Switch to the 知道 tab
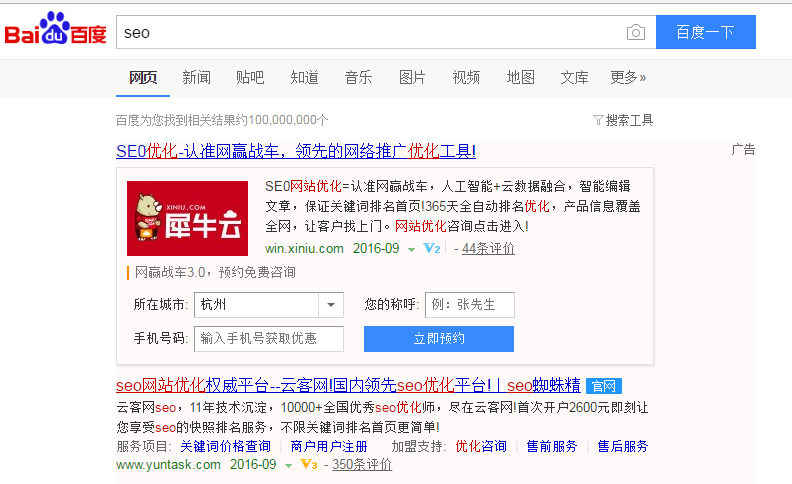This screenshot has width=792, height=484. [304, 77]
